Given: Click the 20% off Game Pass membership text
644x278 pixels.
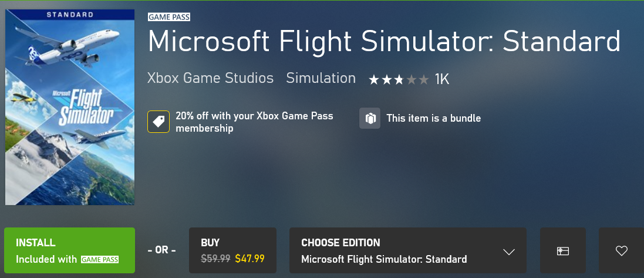Looking at the screenshot, I should click(x=254, y=122).
